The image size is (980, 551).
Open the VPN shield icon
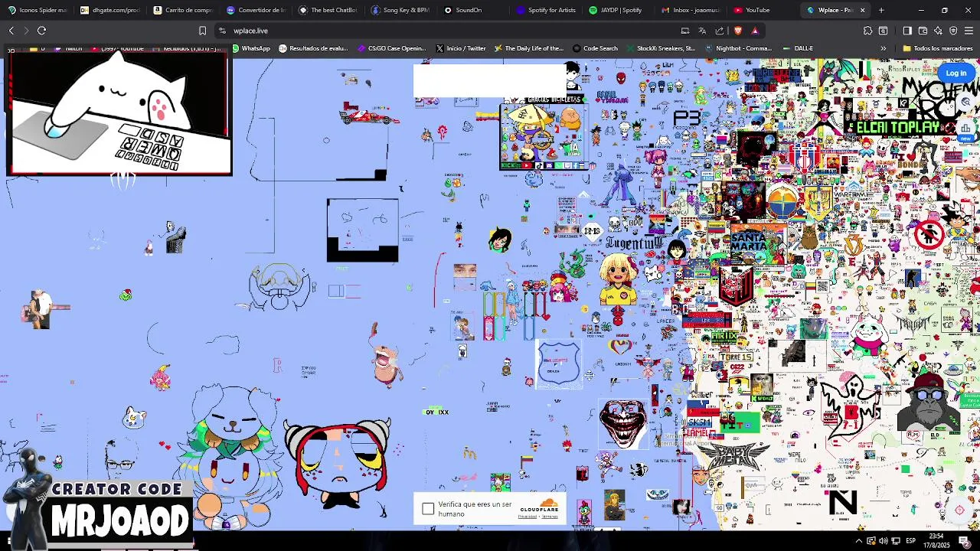tap(953, 31)
